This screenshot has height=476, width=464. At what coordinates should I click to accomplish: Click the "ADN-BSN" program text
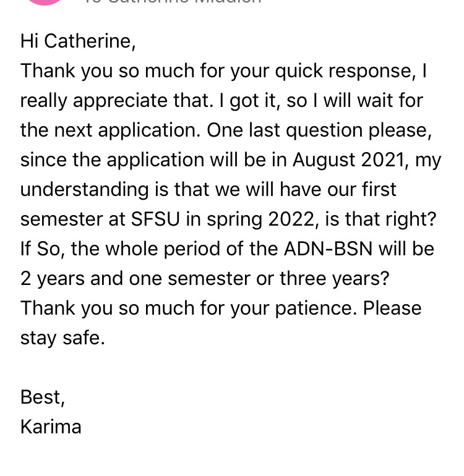[x=328, y=249]
